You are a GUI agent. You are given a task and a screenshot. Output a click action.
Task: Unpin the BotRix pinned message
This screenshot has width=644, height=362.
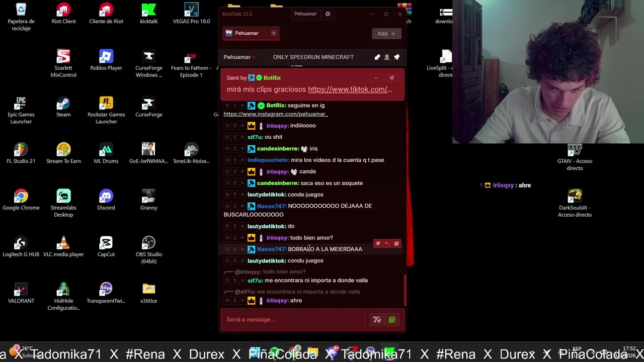pyautogui.click(x=392, y=78)
